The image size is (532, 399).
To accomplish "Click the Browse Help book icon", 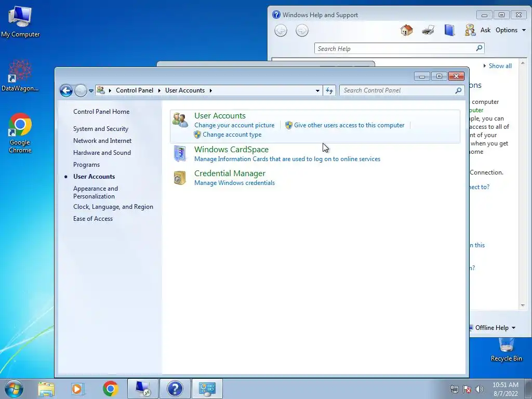I will [x=449, y=30].
